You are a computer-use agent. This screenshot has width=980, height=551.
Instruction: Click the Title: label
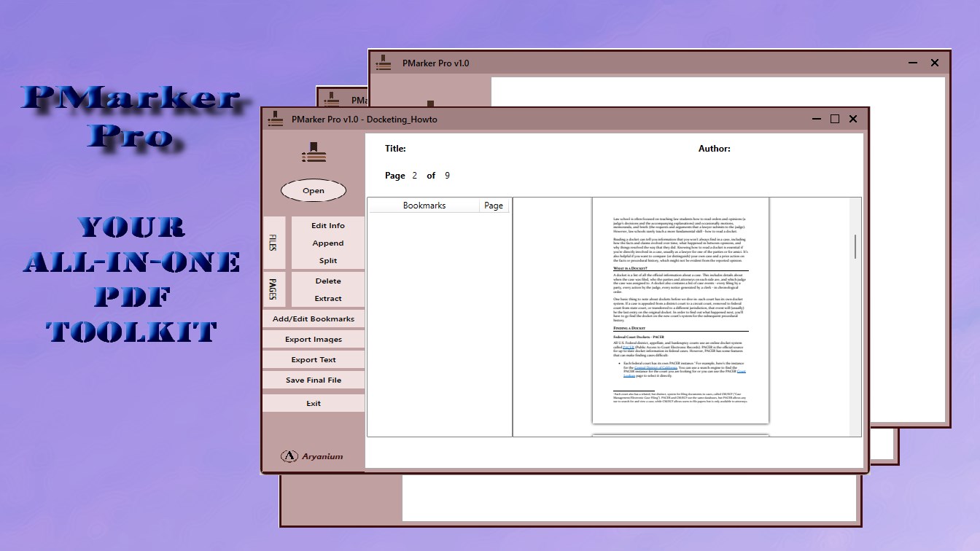coord(395,149)
